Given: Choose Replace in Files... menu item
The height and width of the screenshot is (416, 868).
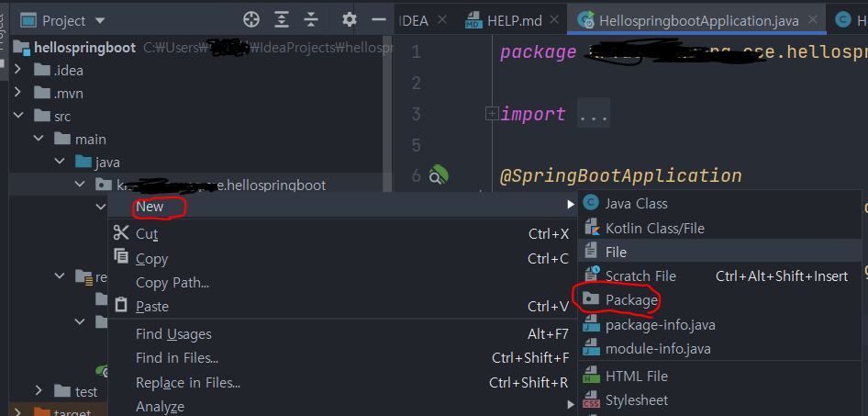Looking at the screenshot, I should click(x=343, y=383).
